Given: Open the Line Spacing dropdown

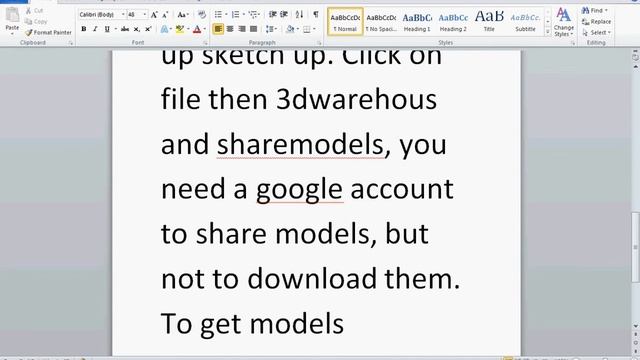Looking at the screenshot, I should [271, 29].
